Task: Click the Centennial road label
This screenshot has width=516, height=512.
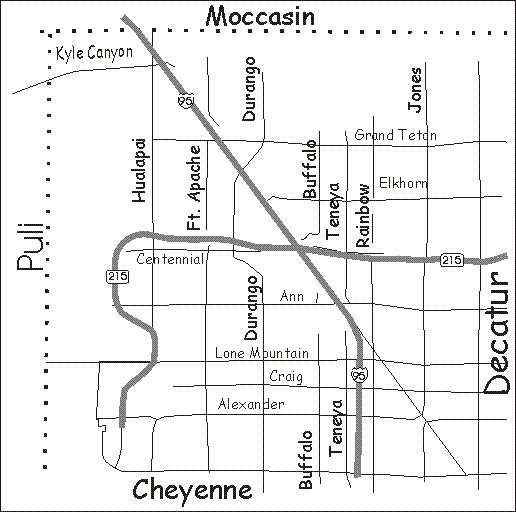Action: click(170, 259)
